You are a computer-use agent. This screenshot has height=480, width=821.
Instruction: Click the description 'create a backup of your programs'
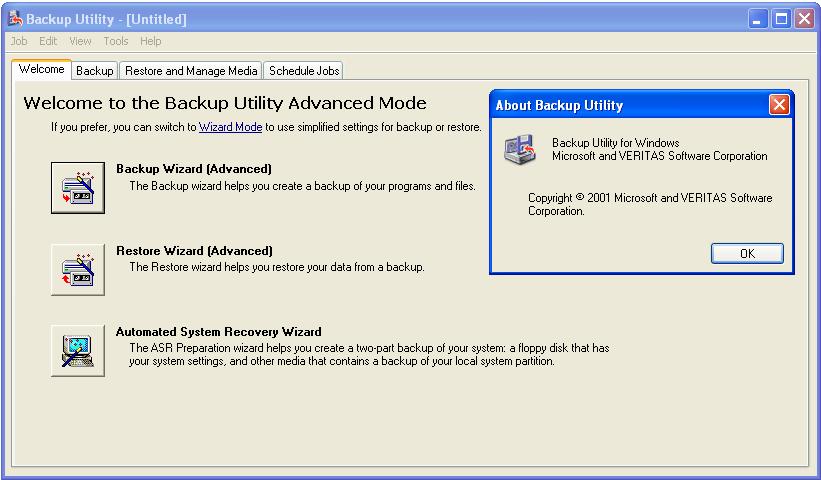click(303, 186)
